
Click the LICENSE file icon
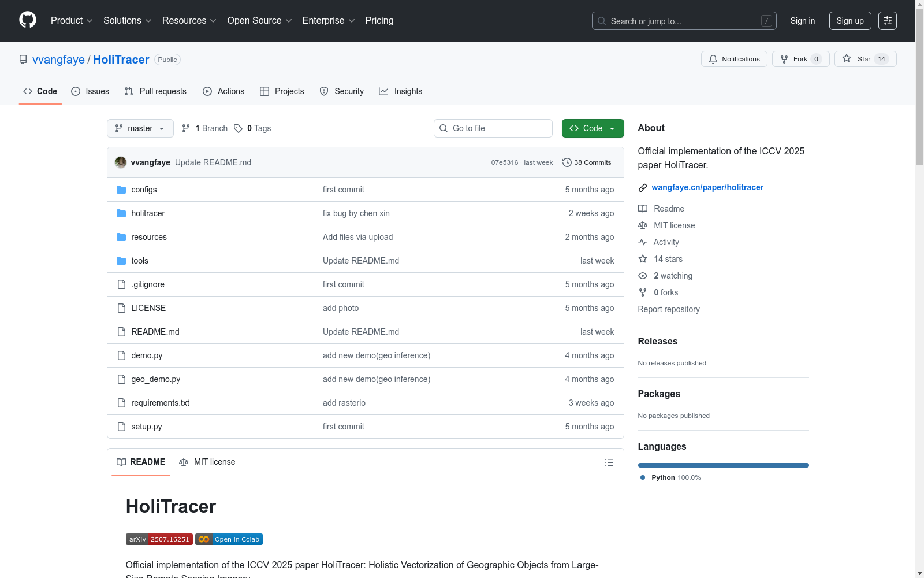pyautogui.click(x=121, y=308)
